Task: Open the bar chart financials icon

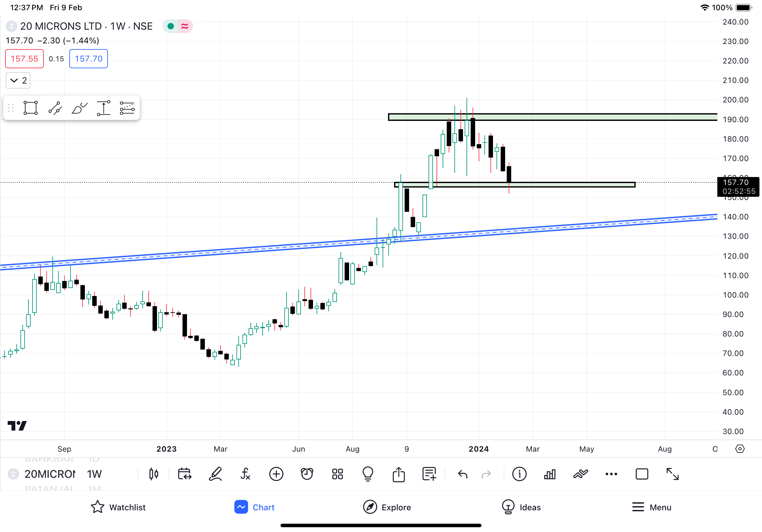Action: click(550, 474)
